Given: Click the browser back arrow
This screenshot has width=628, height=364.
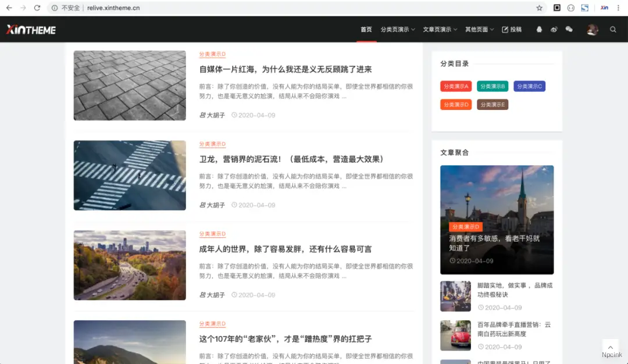Looking at the screenshot, I should click(x=9, y=8).
